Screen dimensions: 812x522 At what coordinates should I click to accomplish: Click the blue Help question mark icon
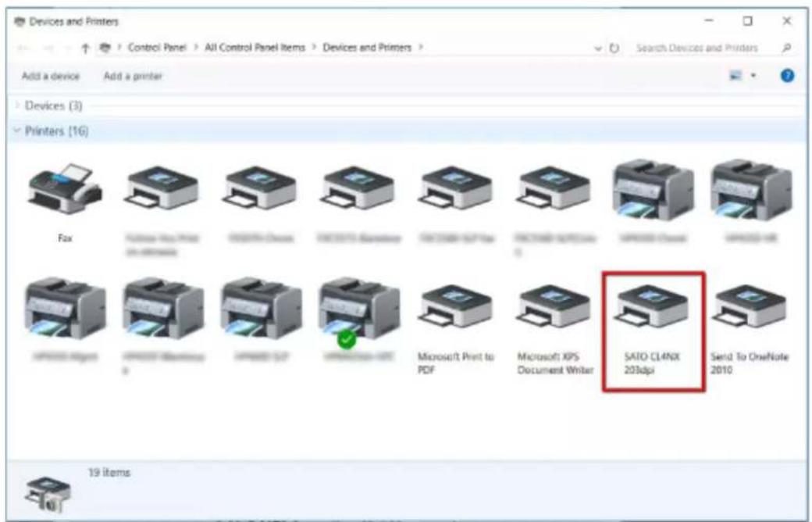[x=787, y=76]
